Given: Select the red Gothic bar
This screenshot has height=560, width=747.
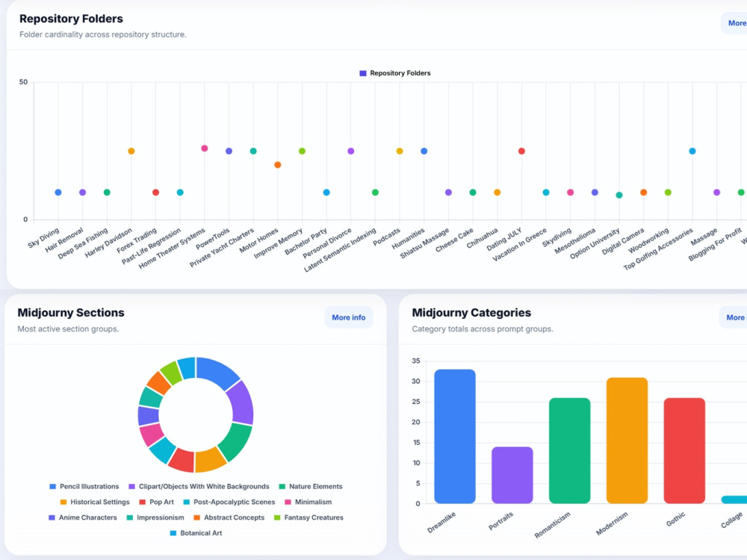Looking at the screenshot, I should (684, 450).
